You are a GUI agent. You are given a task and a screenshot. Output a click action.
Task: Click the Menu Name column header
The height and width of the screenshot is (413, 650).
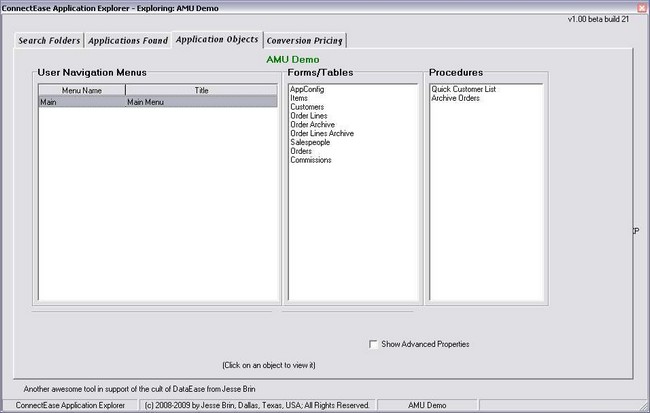click(82, 90)
